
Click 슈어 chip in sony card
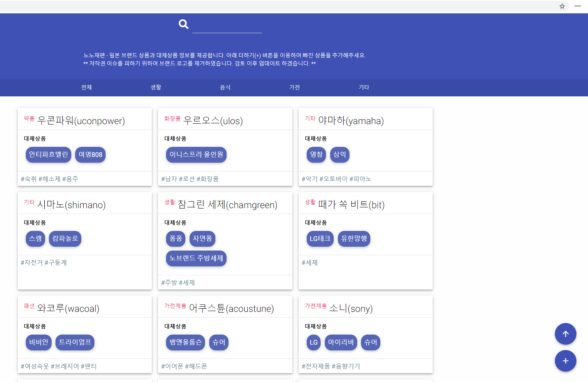pyautogui.click(x=371, y=342)
